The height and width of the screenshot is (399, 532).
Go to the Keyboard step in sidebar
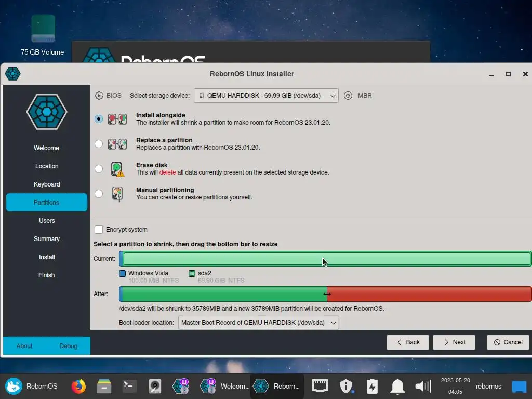coord(46,184)
